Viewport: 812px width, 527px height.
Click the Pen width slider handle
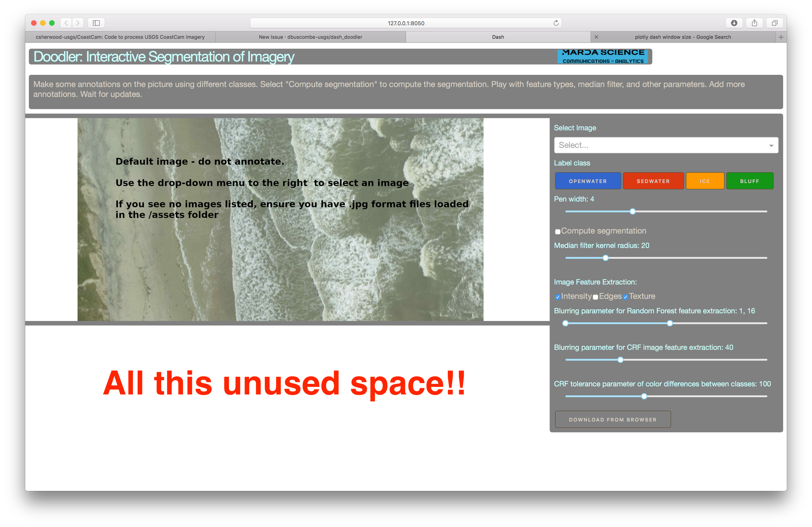(632, 211)
